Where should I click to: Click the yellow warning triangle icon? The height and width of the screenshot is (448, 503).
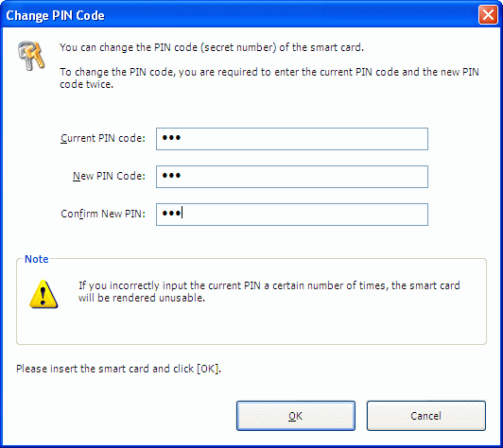pos(43,294)
